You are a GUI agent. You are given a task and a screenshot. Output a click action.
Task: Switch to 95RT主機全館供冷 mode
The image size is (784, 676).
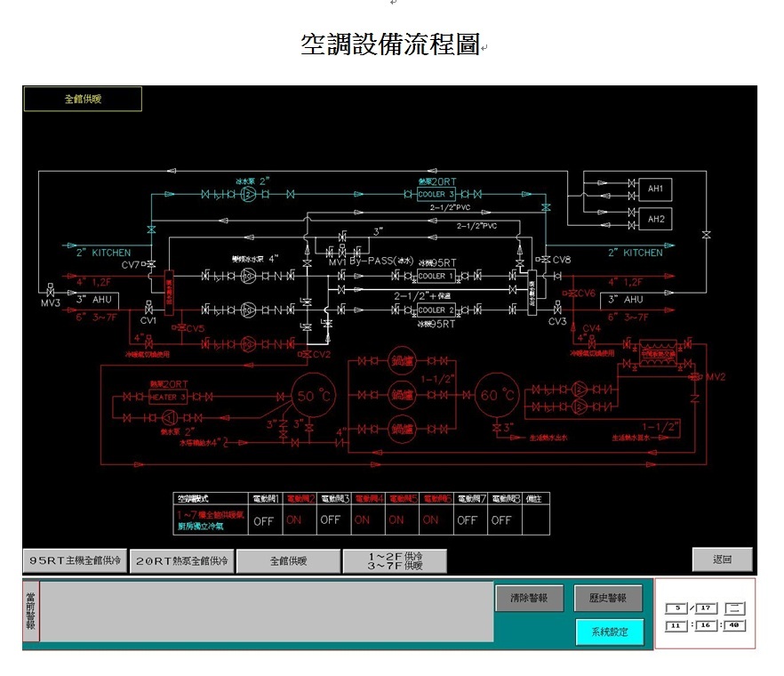click(75, 561)
